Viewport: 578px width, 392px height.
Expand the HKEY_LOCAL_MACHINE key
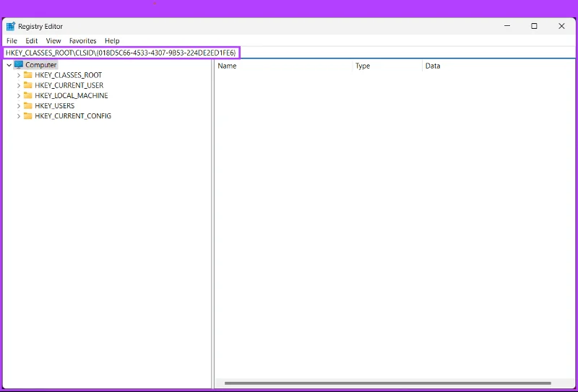click(19, 96)
